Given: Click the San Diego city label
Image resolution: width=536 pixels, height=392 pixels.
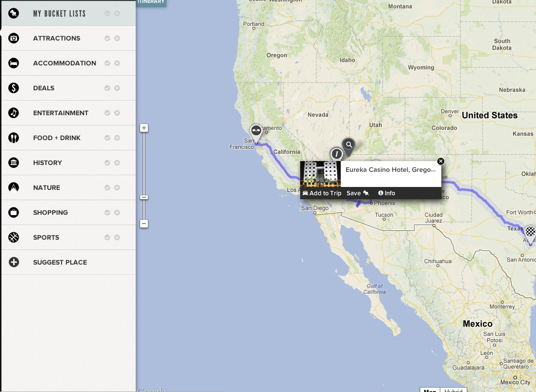Looking at the screenshot, I should coord(314,208).
